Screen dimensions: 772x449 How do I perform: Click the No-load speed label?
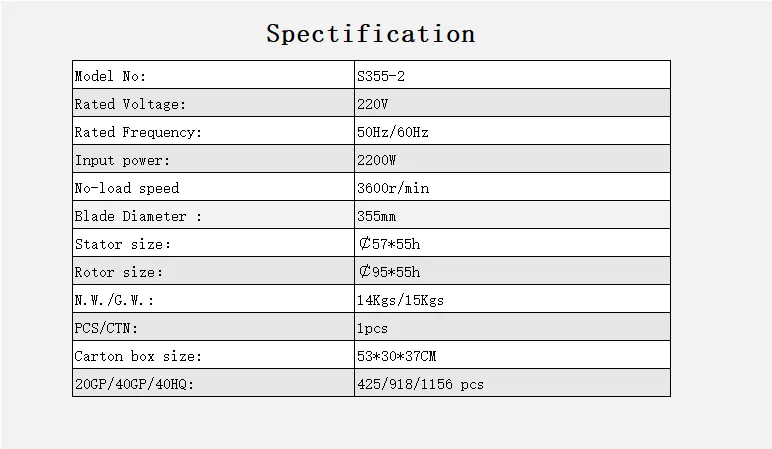pyautogui.click(x=127, y=188)
